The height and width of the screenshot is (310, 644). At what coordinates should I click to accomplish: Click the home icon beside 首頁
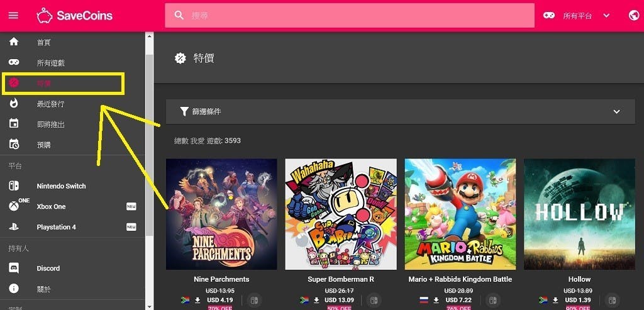coord(14,42)
